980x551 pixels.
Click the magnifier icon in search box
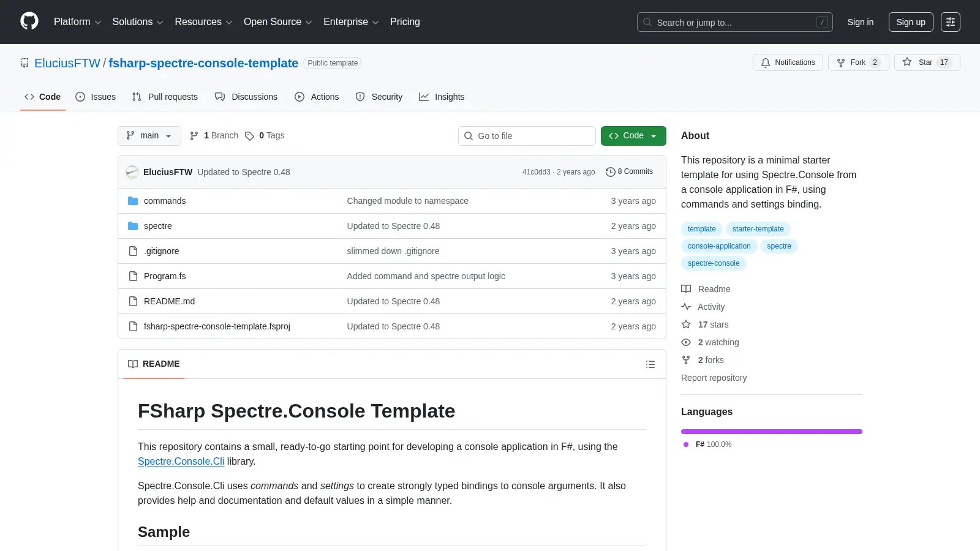coord(647,22)
